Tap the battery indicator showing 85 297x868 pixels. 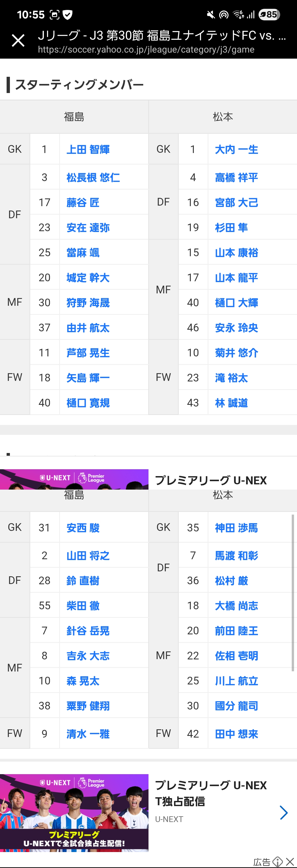click(269, 15)
